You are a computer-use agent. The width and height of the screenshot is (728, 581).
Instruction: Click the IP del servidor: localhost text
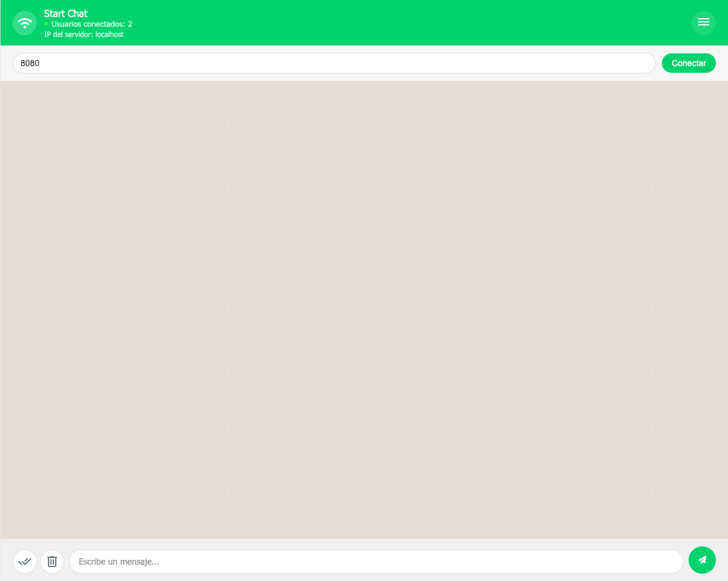[x=83, y=35]
